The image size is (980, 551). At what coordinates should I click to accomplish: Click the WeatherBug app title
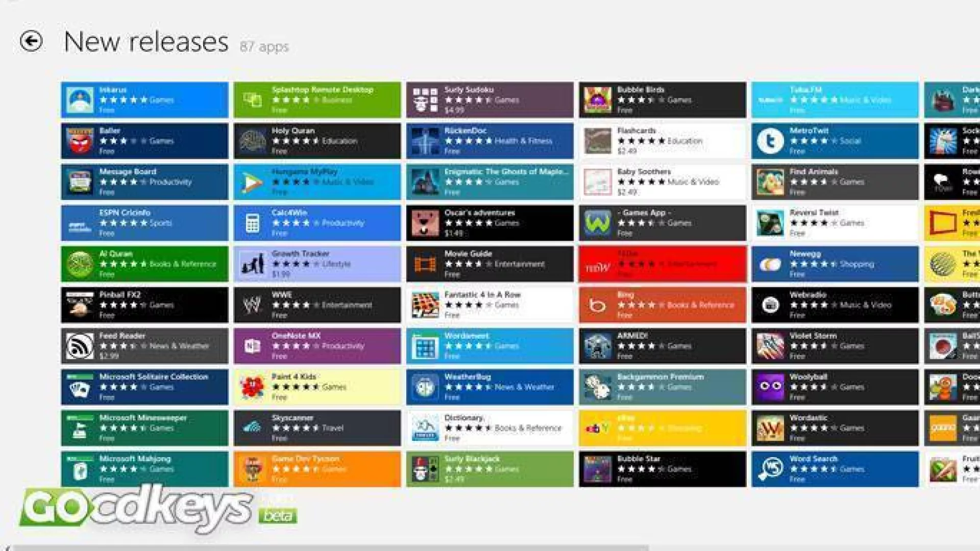pos(467,377)
